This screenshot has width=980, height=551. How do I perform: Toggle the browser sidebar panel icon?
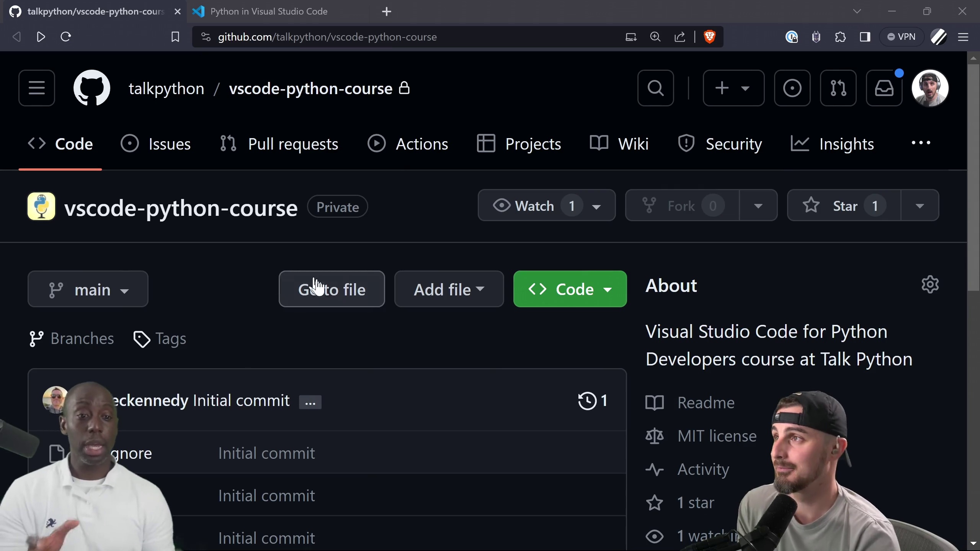click(865, 37)
